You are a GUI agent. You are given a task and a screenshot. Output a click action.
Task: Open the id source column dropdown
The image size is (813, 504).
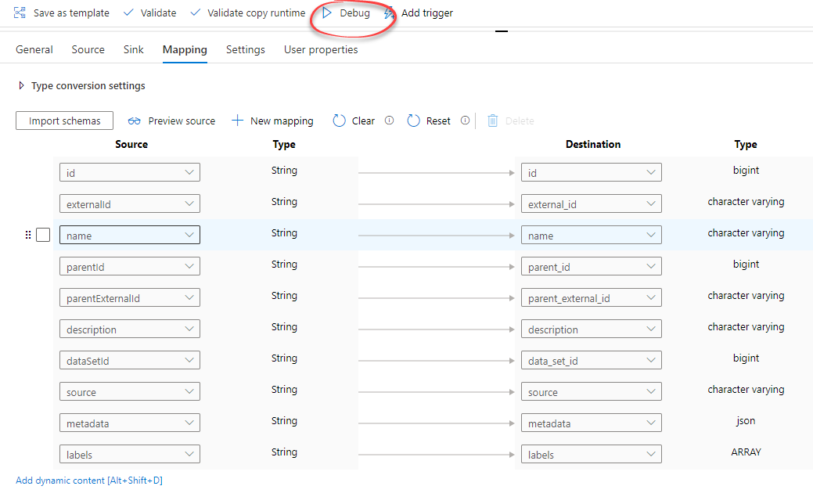130,173
